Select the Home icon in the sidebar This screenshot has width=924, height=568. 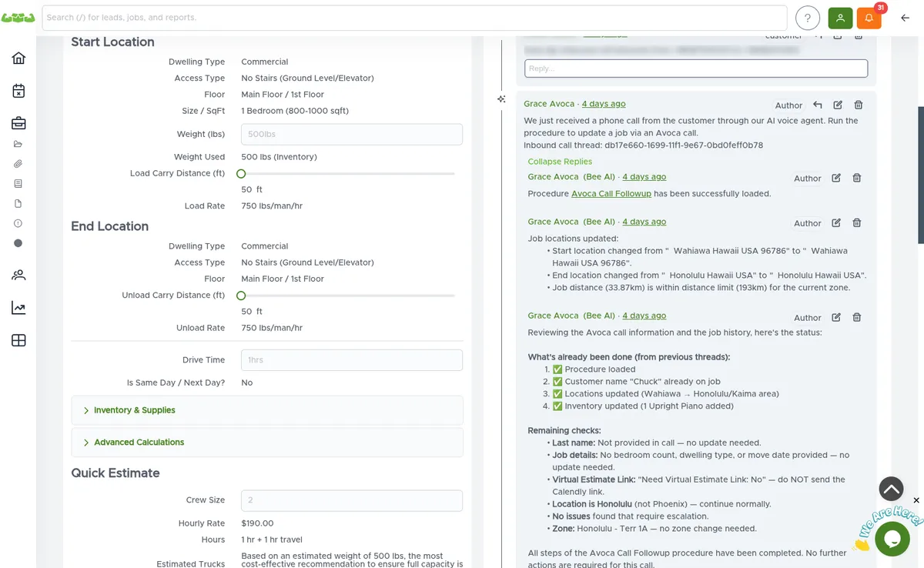pyautogui.click(x=18, y=57)
